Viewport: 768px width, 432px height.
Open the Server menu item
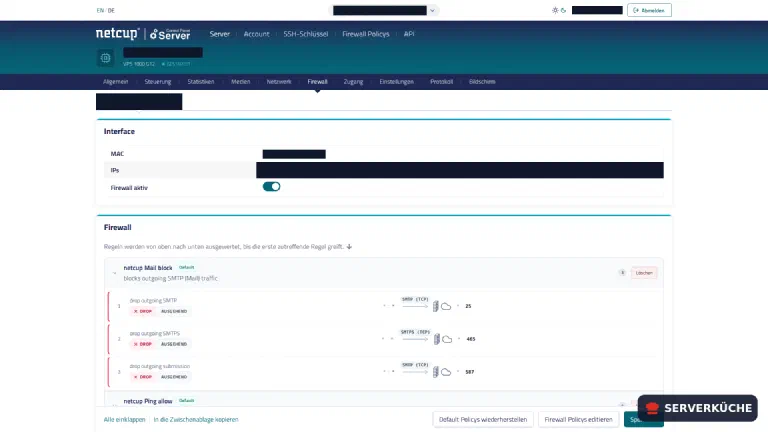pyautogui.click(x=219, y=34)
